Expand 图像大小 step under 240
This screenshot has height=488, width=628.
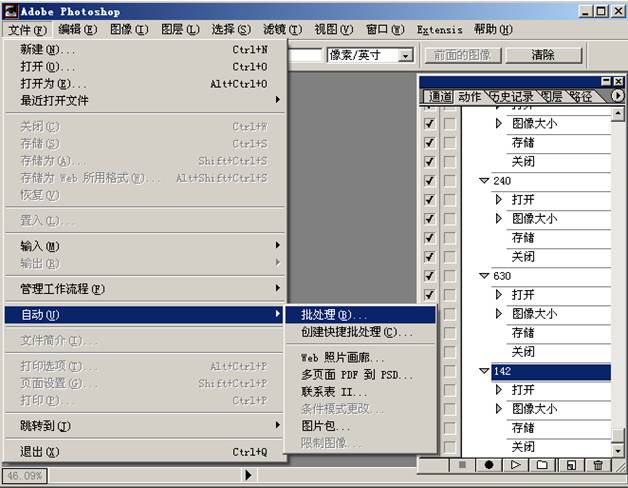click(499, 218)
